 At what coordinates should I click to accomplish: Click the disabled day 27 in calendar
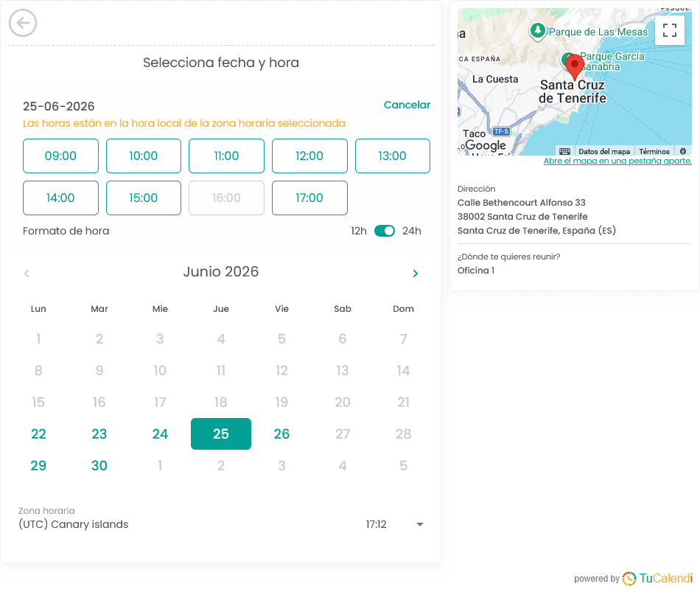[343, 433]
